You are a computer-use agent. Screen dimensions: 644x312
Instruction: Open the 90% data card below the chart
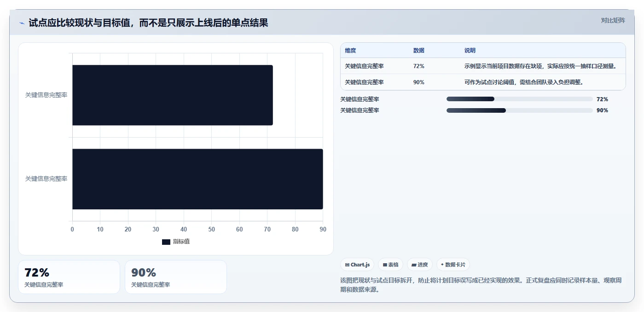[x=176, y=277]
